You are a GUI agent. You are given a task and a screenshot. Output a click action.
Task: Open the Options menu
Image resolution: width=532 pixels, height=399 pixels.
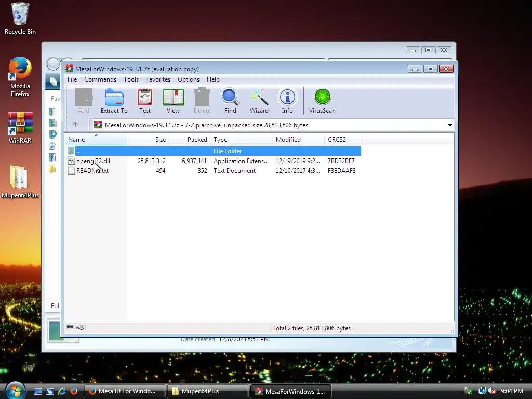[189, 79]
